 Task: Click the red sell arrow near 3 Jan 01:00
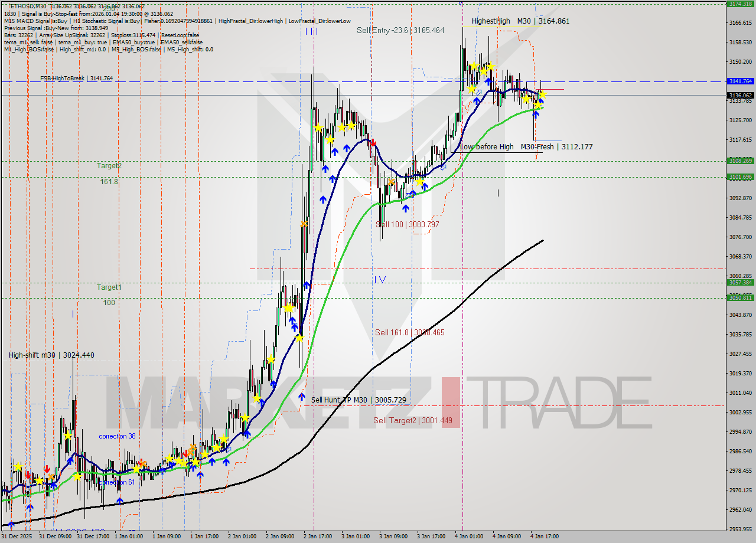pos(373,142)
